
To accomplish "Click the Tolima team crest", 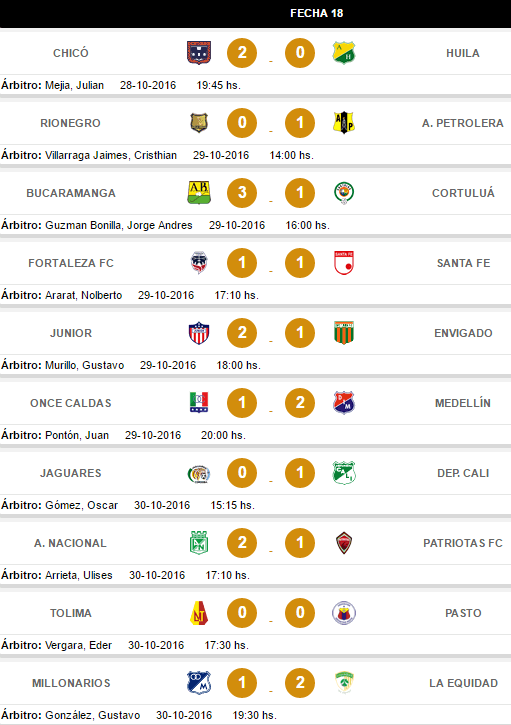I will pos(199,613).
